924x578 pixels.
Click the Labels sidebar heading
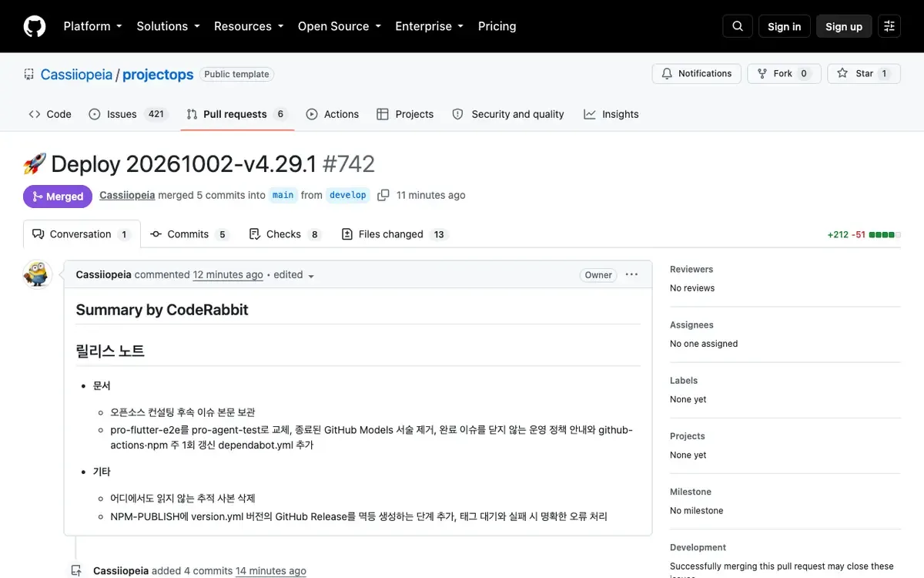click(x=684, y=381)
